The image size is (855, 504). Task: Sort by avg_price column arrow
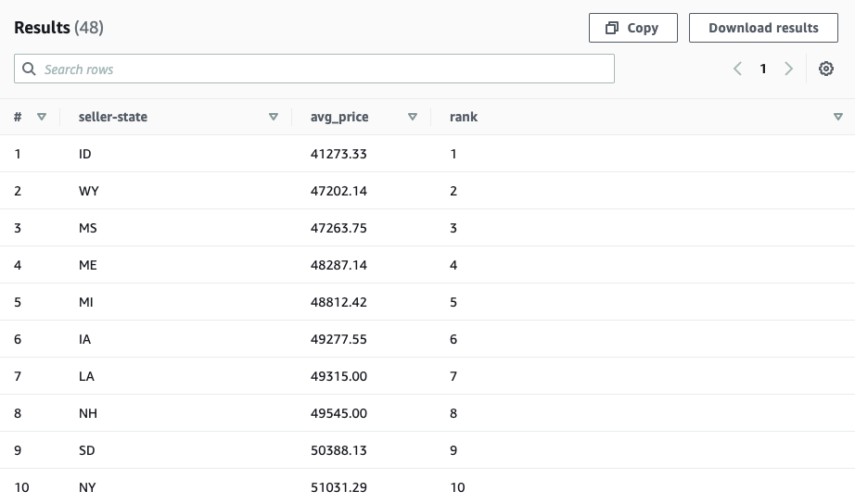(412, 117)
